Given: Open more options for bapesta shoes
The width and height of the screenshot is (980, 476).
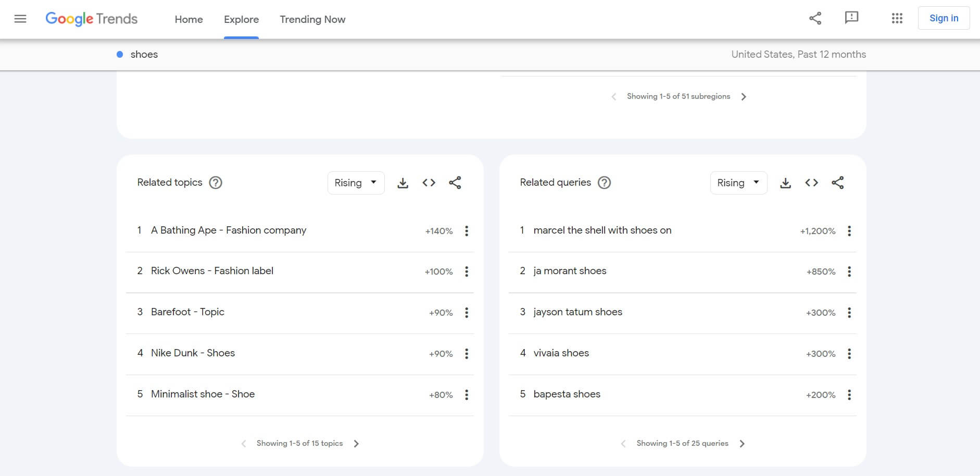Looking at the screenshot, I should click(849, 395).
